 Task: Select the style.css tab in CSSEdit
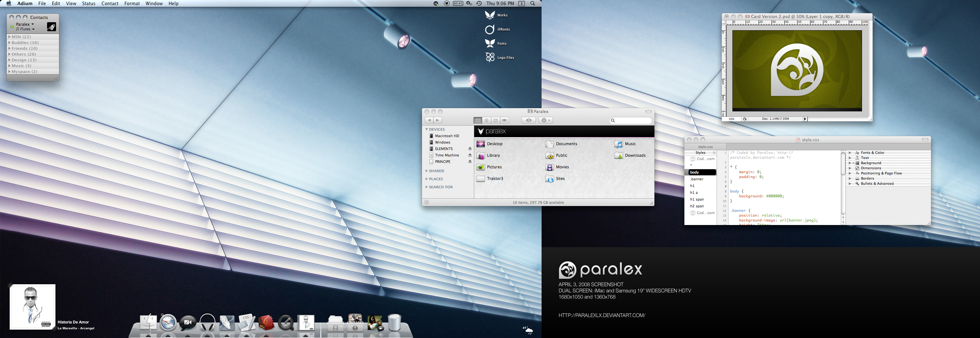coord(705,146)
